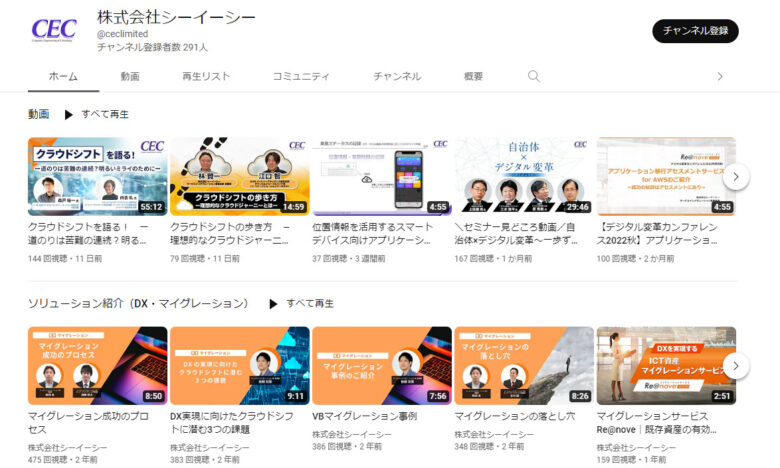780x468 pixels.
Task: Open マイグレーション事例 thumbnail 7:56
Action: point(382,366)
